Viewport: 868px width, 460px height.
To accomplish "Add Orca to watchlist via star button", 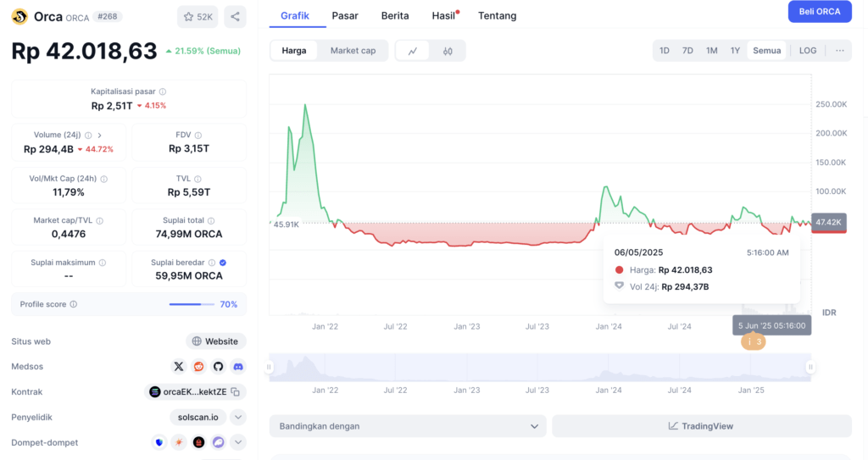I will (x=198, y=17).
